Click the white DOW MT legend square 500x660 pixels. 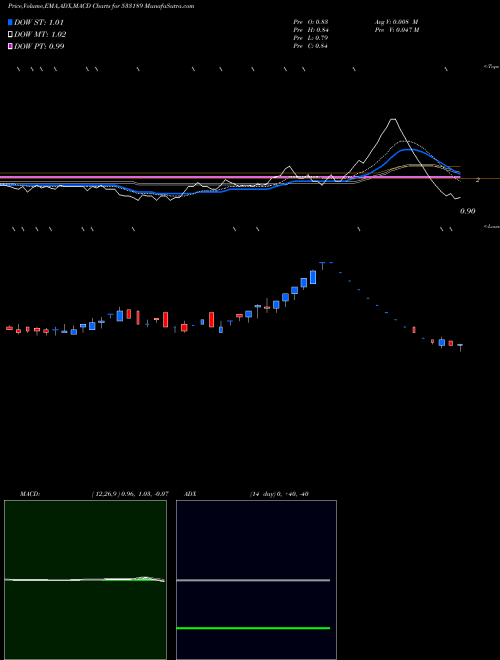point(11,35)
